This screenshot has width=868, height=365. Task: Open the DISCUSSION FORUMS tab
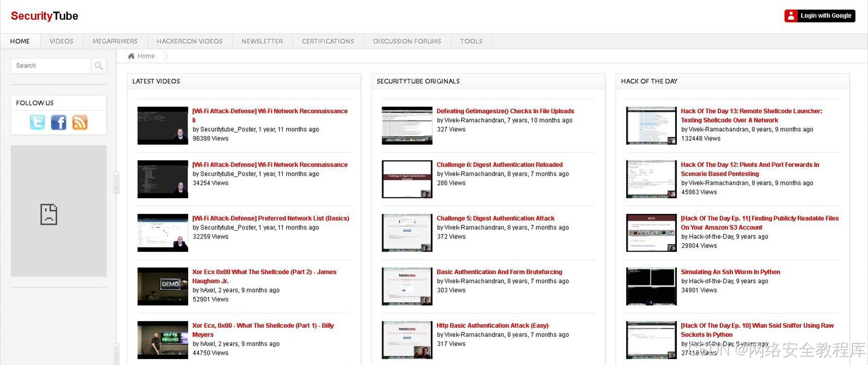point(407,41)
